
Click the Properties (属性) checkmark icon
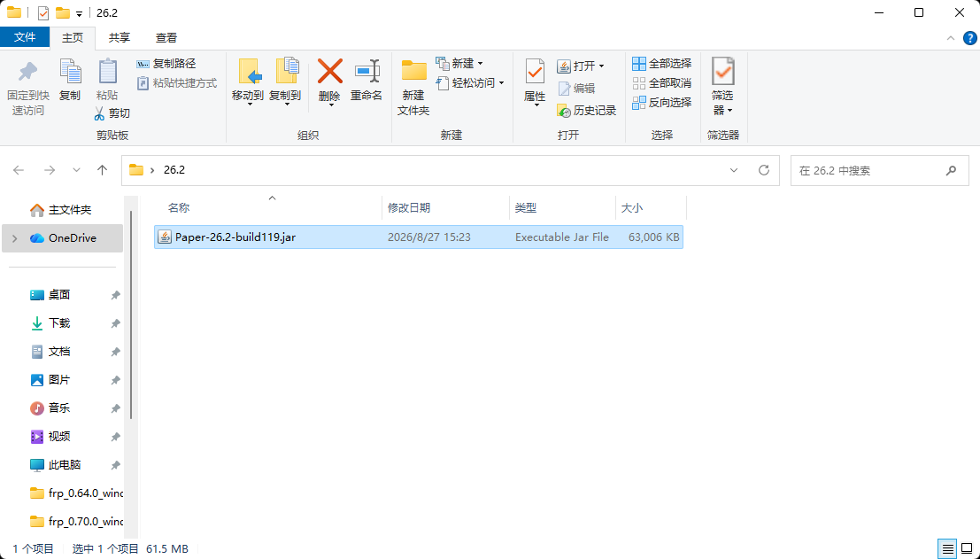coord(535,71)
